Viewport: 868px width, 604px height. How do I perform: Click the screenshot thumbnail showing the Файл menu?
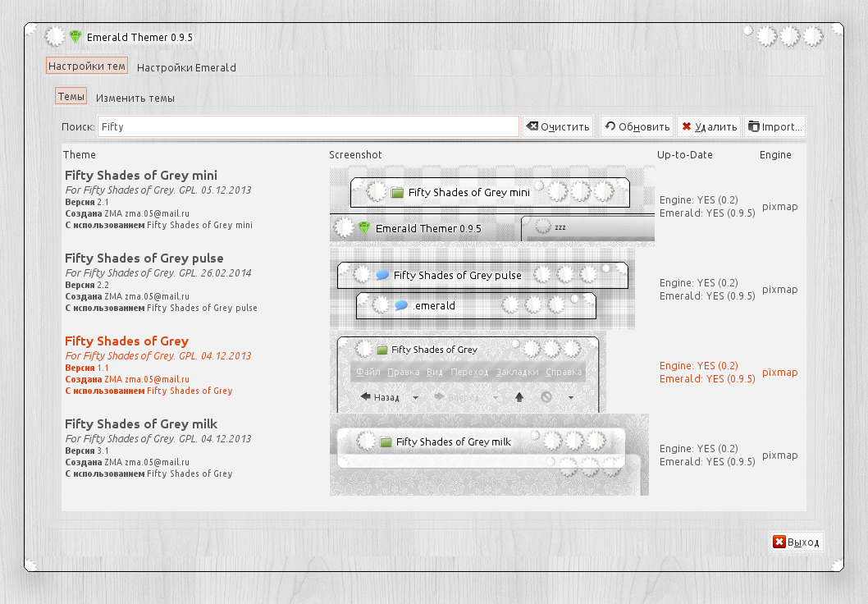(468, 372)
